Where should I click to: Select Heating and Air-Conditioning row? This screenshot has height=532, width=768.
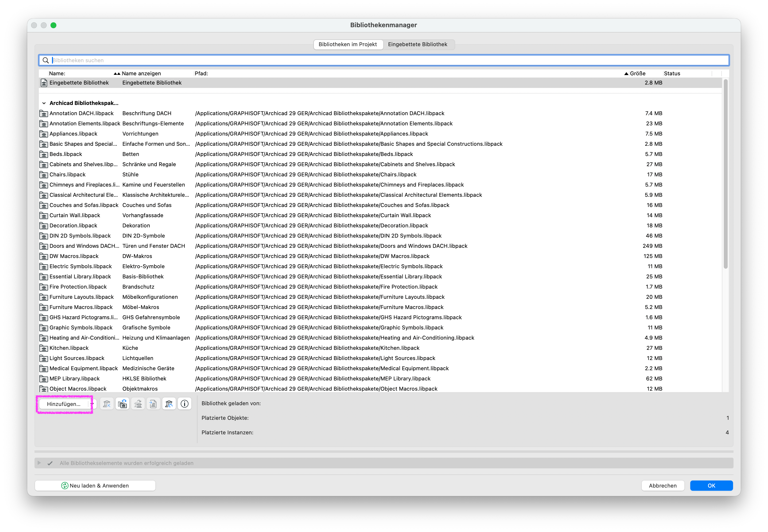coord(380,338)
